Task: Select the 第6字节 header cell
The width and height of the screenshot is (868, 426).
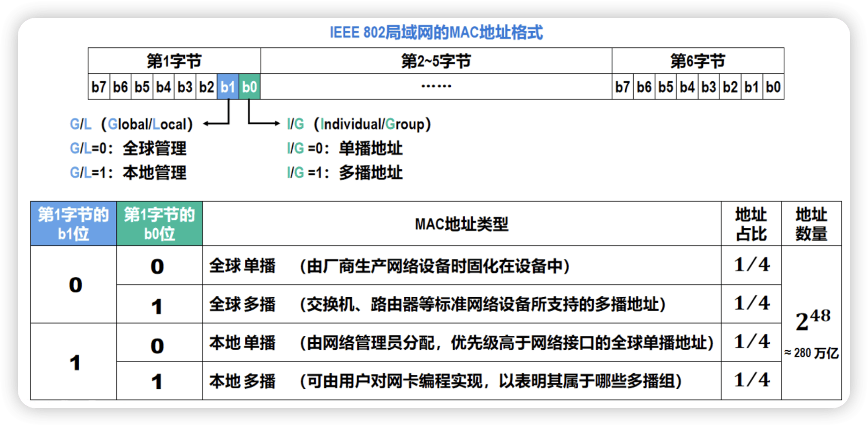Action: (x=698, y=61)
